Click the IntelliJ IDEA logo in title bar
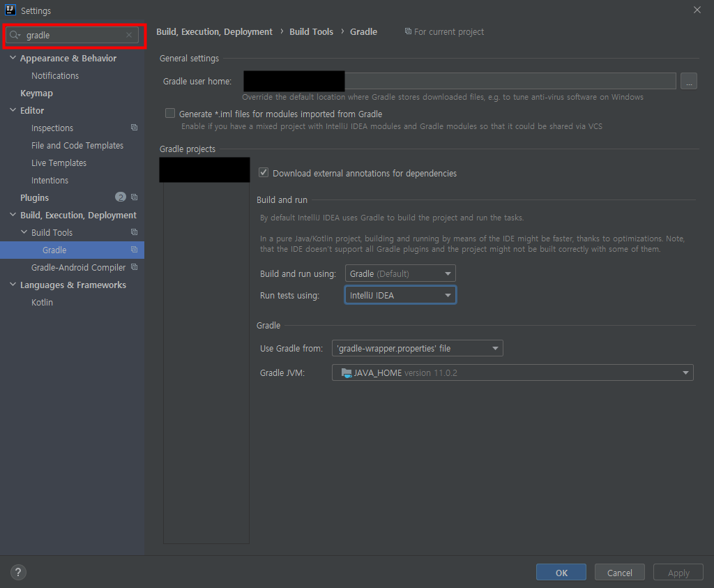This screenshot has height=588, width=714. click(10, 10)
